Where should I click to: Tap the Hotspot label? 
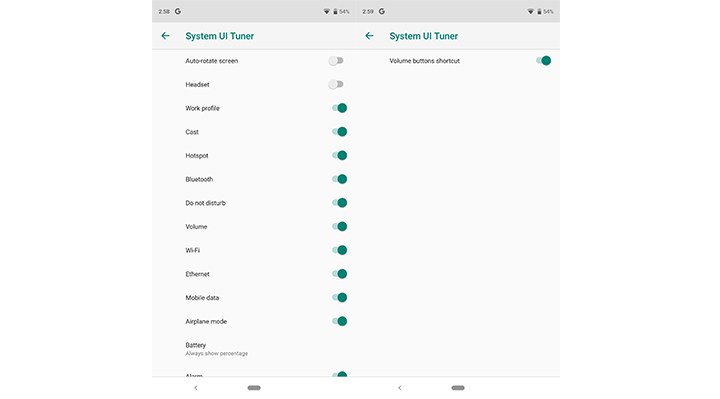click(197, 156)
